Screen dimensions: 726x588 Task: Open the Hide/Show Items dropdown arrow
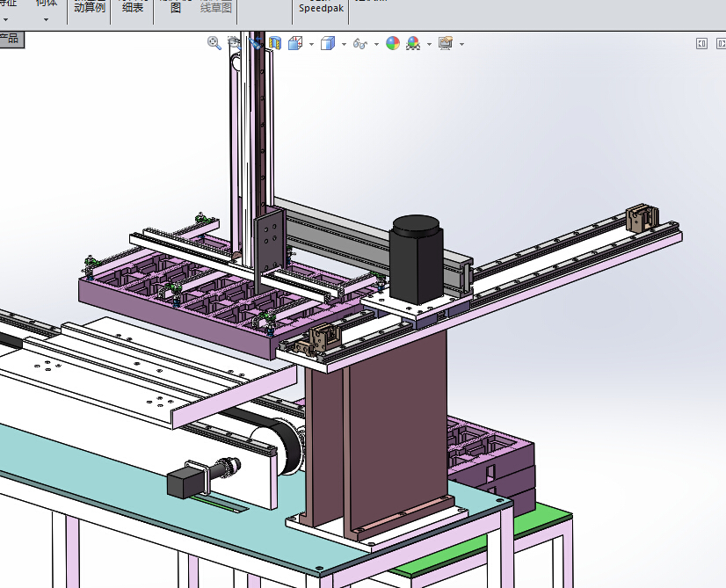coord(376,44)
